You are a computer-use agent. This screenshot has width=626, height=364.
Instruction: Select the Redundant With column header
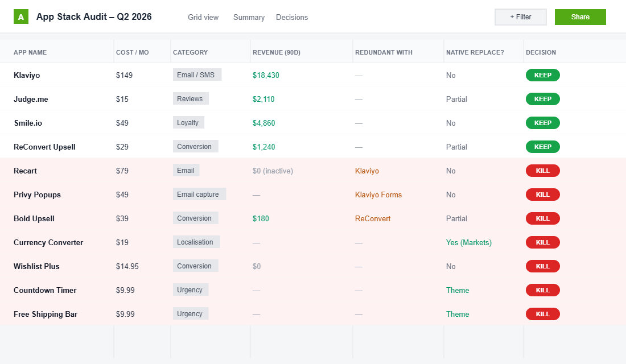[384, 52]
